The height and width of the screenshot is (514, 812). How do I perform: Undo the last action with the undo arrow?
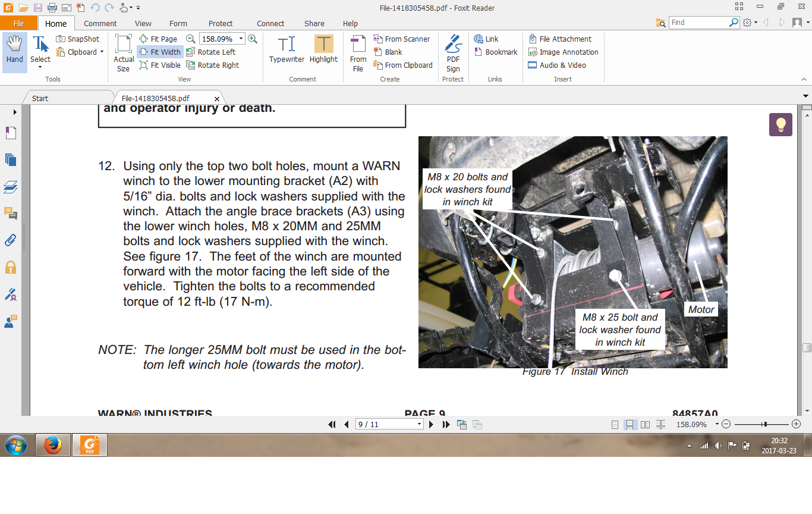tap(95, 8)
